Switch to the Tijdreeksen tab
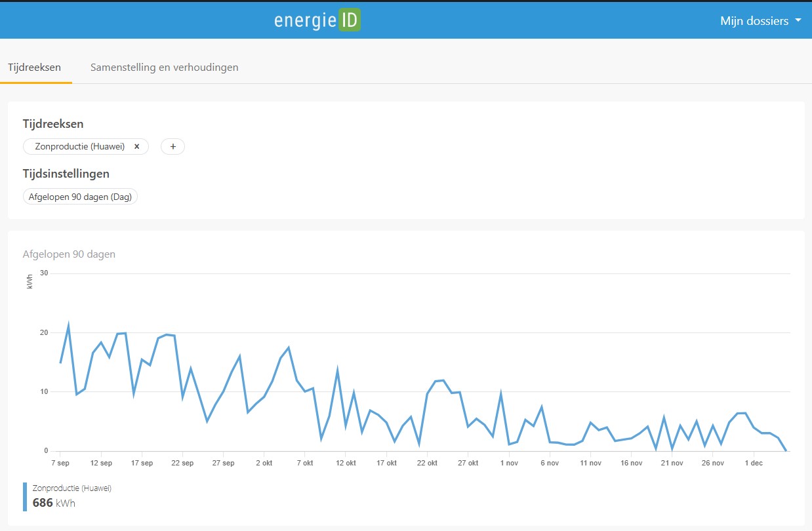The image size is (812, 531). coord(34,67)
